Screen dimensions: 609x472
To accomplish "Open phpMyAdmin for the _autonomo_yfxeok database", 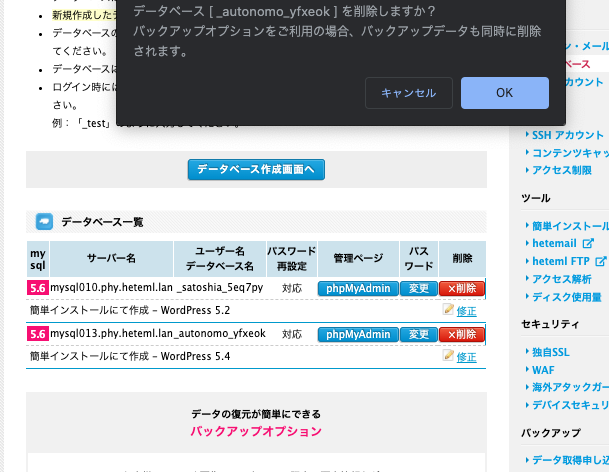I will coord(357,334).
